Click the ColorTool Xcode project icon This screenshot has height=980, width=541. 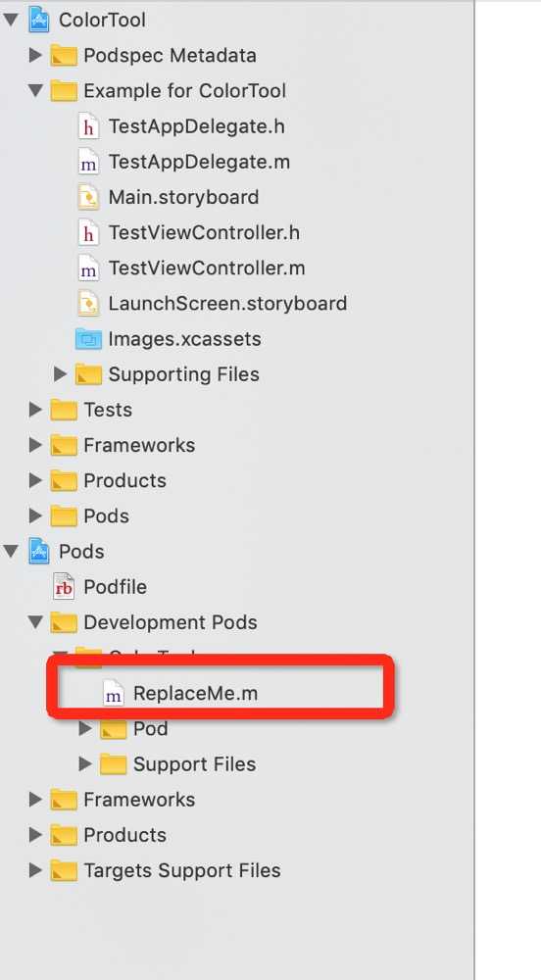39,20
